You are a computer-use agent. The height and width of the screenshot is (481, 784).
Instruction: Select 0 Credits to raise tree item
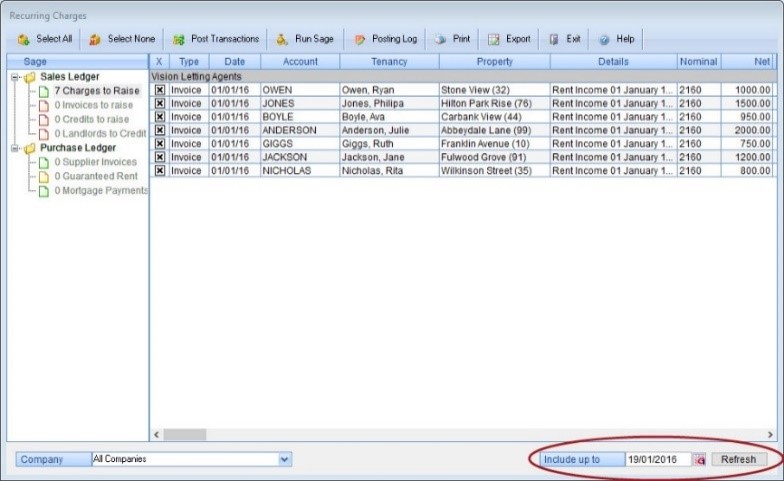pyautogui.click(x=92, y=120)
